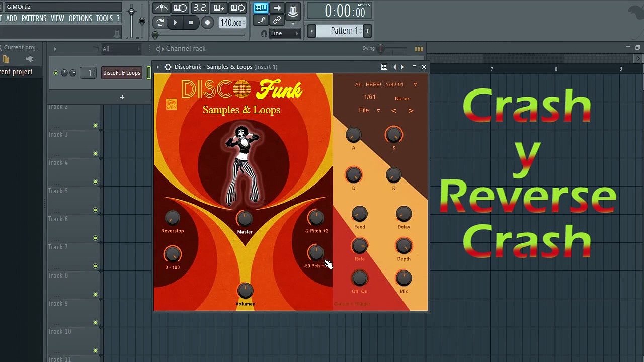Screen dimensions: 644x362
Task: Open the VIEW menu
Action: point(57,18)
